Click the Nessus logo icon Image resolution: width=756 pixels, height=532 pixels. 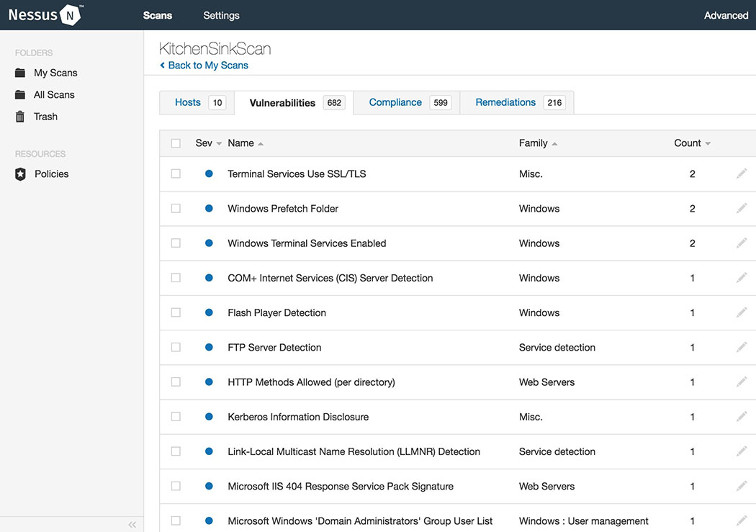click(70, 15)
